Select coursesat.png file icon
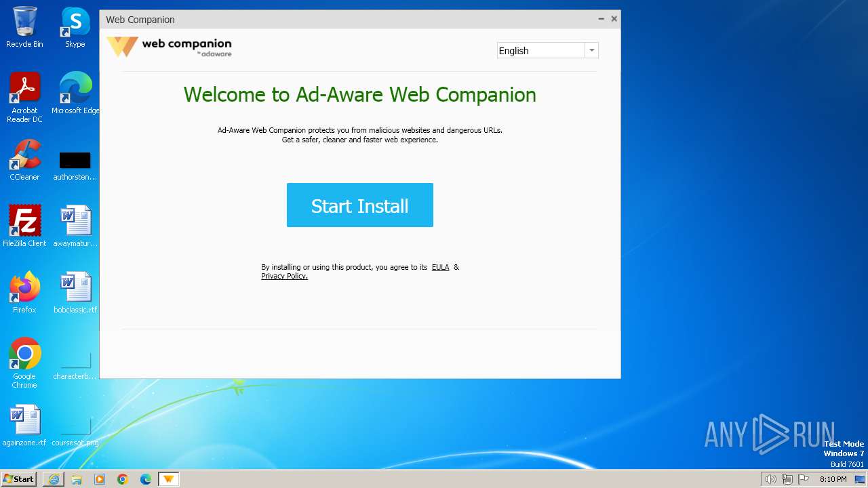868x488 pixels. pyautogui.click(x=75, y=432)
